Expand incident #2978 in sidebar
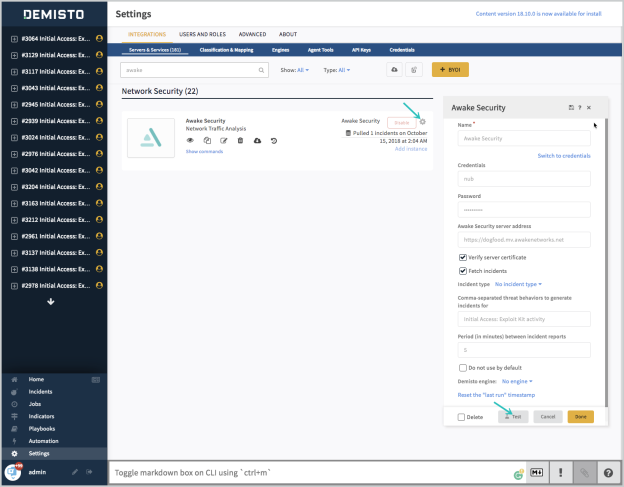The image size is (624, 487). [x=14, y=286]
